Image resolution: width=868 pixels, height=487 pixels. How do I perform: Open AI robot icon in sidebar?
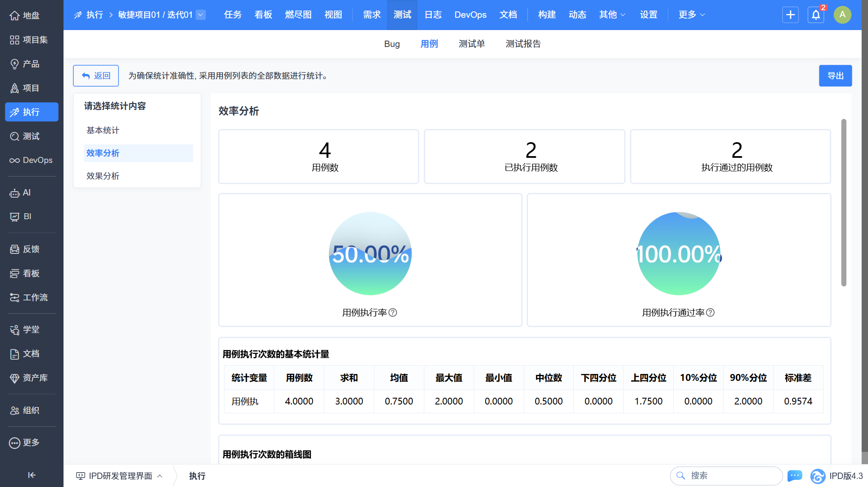(15, 193)
